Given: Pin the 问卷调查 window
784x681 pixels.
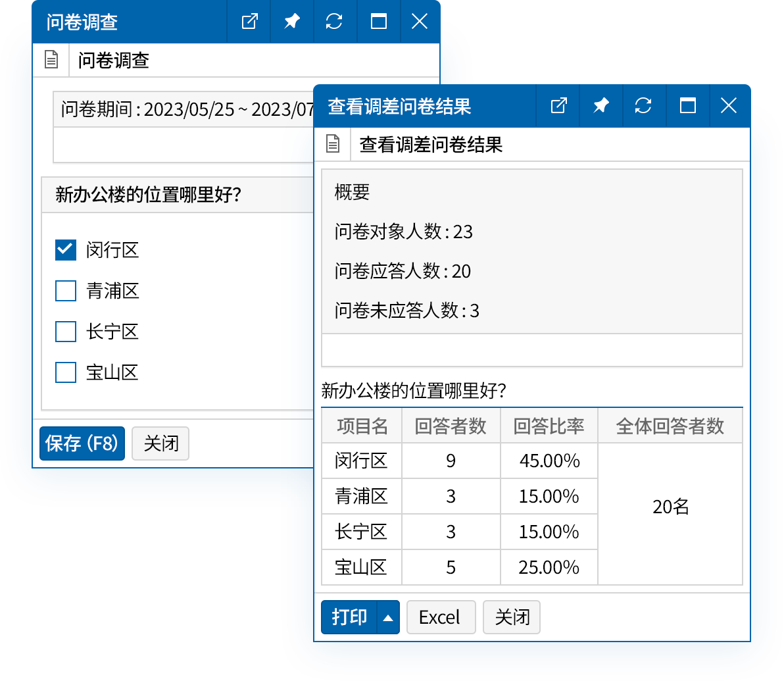Looking at the screenshot, I should (x=291, y=22).
